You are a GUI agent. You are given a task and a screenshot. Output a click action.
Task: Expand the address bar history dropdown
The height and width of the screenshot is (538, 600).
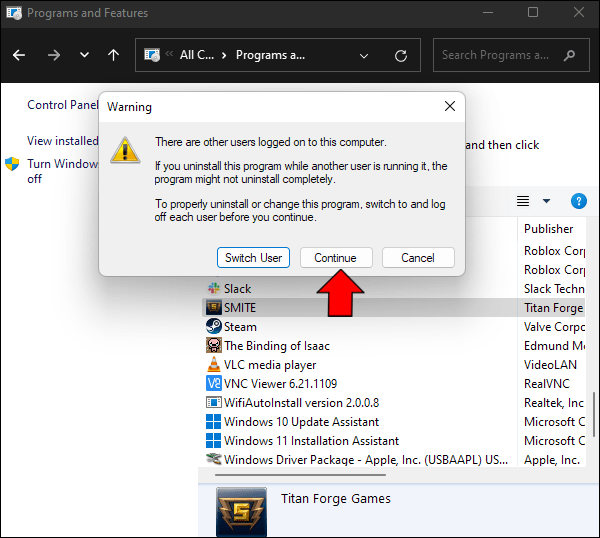(364, 56)
